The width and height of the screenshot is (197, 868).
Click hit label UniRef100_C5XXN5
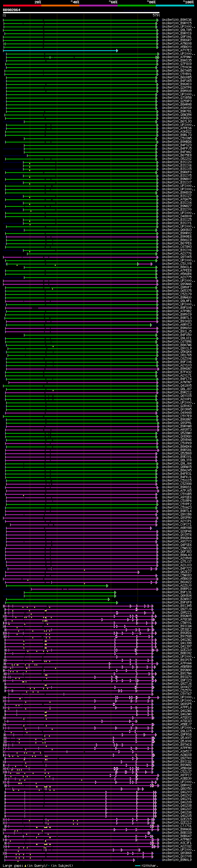point(177,139)
